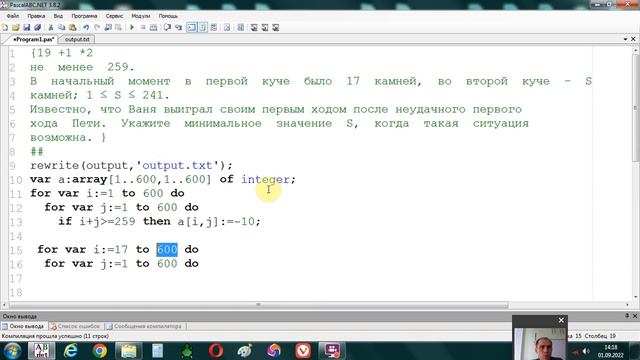
Task: Click the compile icon next to Stop
Action: [153, 27]
